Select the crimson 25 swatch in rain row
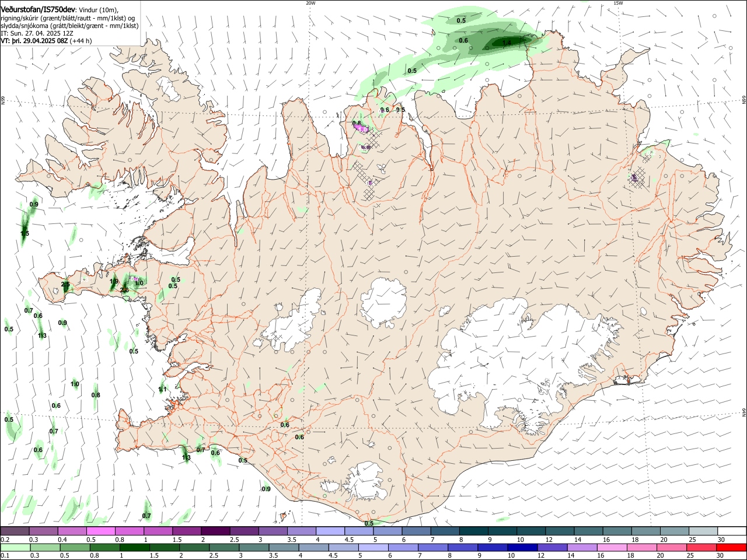The image size is (747, 560). click(x=701, y=547)
